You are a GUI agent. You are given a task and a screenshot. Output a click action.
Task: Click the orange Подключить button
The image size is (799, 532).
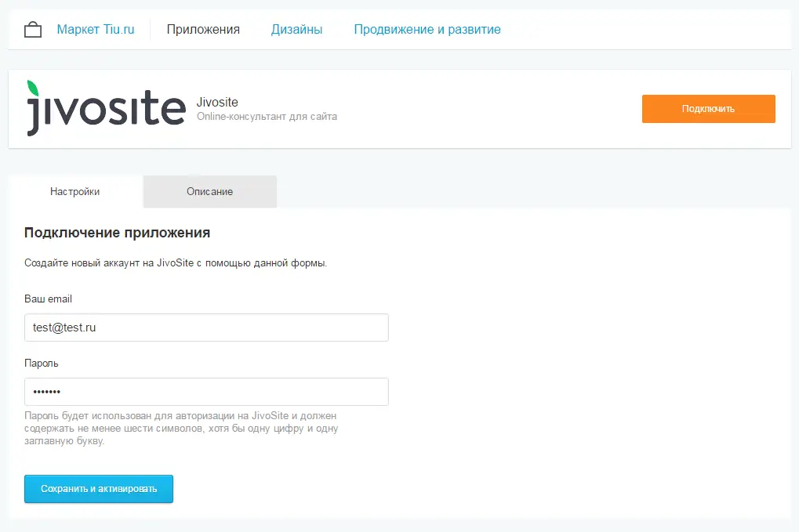[708, 108]
